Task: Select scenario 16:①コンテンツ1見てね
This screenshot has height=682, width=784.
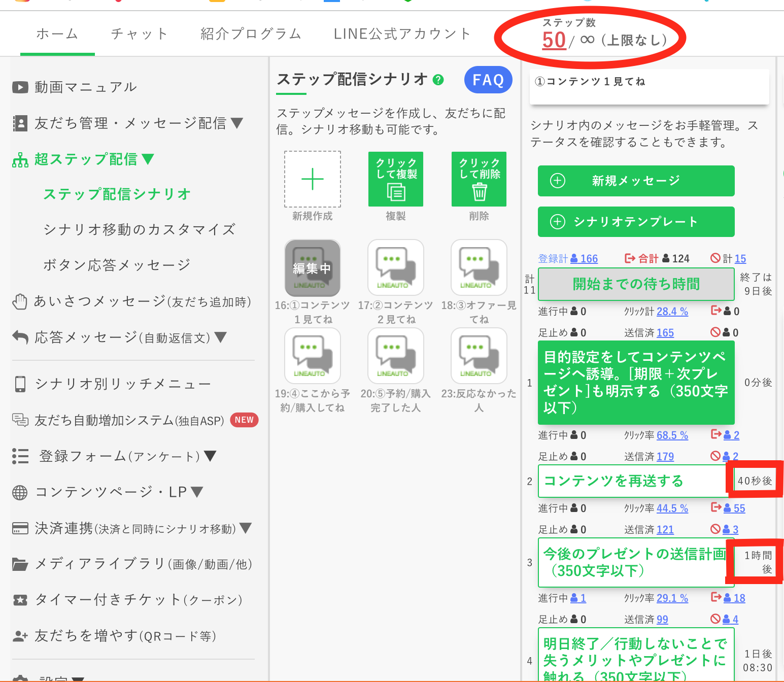Action: pos(313,268)
